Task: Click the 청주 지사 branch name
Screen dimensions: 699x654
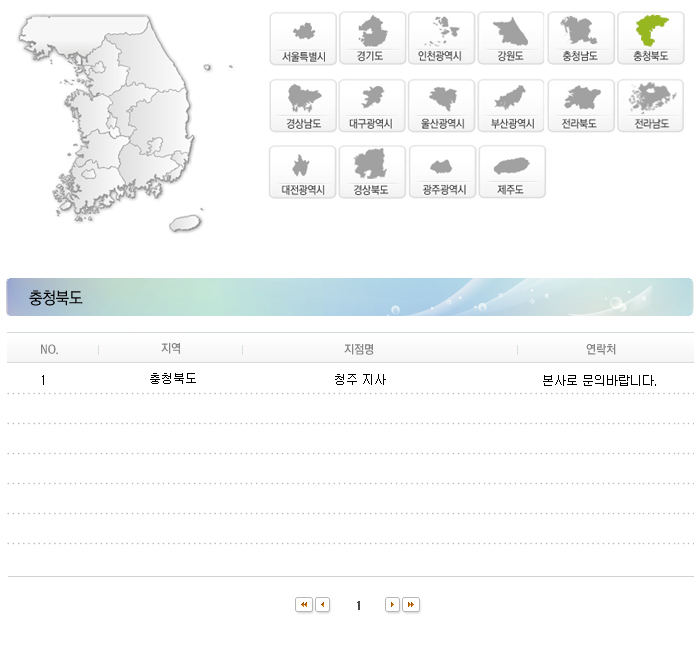Action: (x=360, y=379)
